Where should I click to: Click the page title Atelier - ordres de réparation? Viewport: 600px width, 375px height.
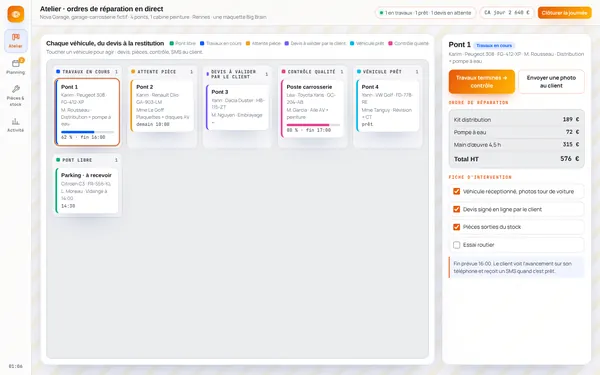pos(101,9)
